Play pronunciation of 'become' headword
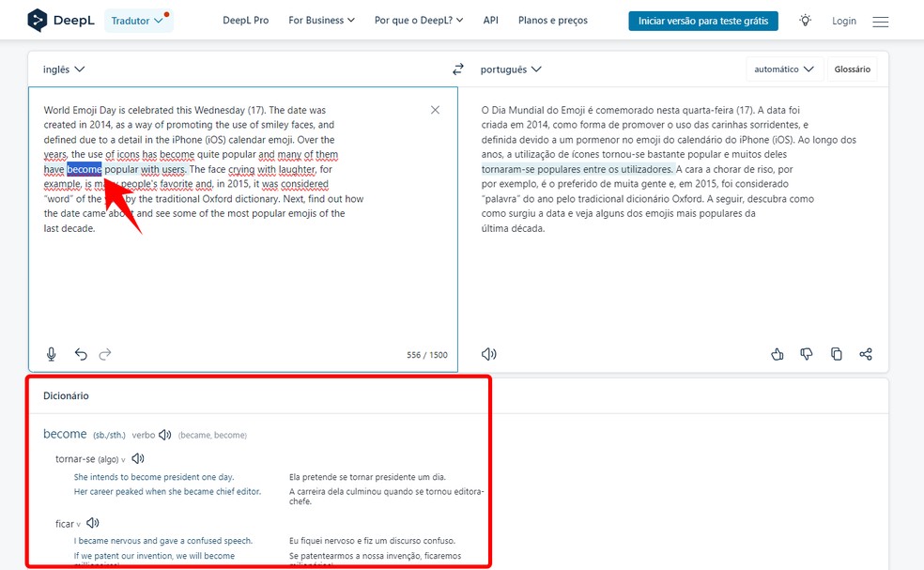The height and width of the screenshot is (570, 924). point(165,435)
